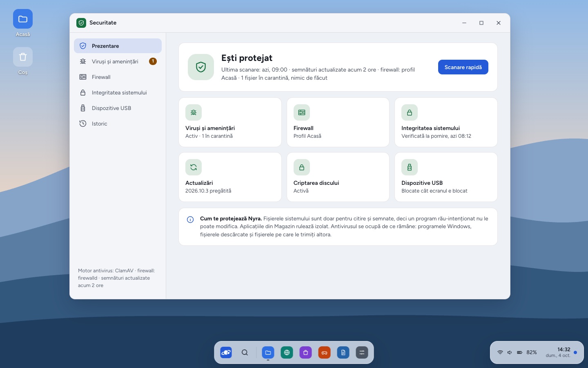Open the settings sliders icon in the dock

pos(362,352)
